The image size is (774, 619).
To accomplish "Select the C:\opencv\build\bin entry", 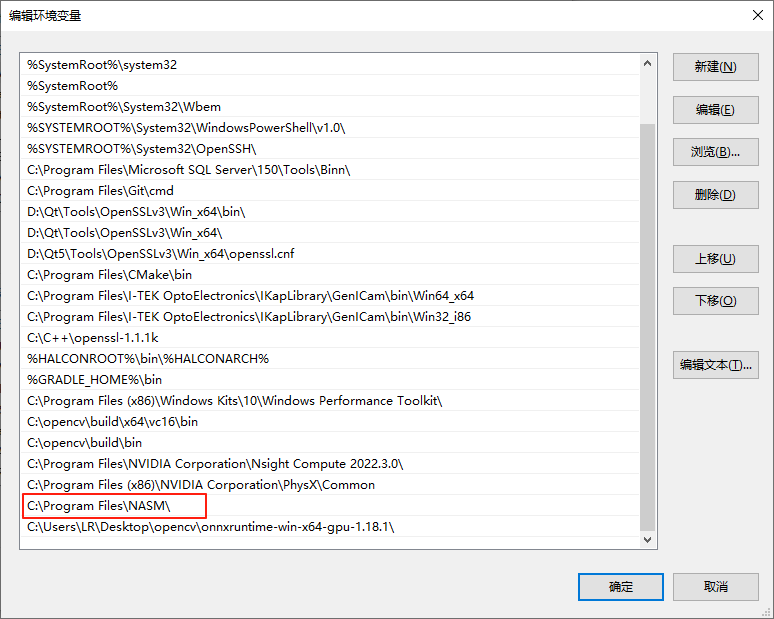I will click(330, 442).
